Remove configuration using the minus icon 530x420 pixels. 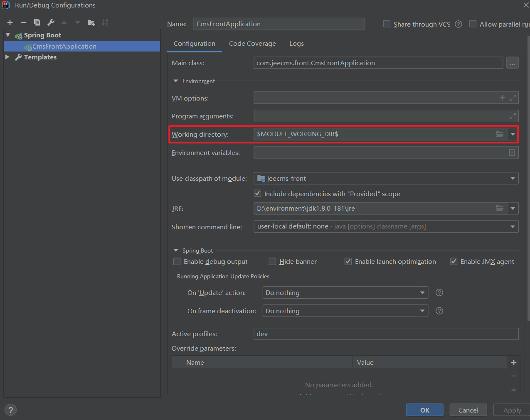point(24,22)
